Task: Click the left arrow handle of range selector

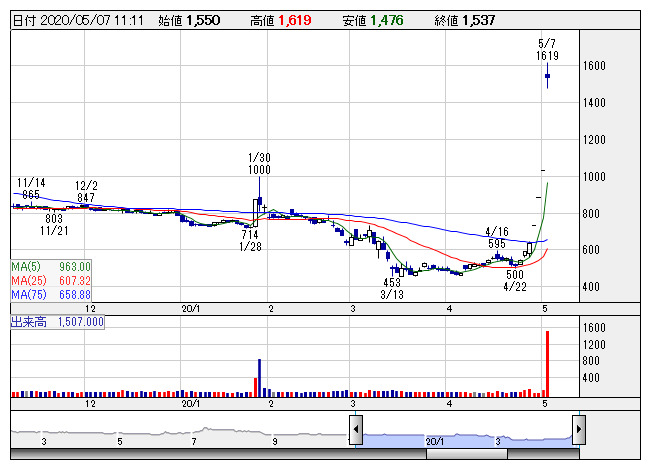Action: [355, 430]
